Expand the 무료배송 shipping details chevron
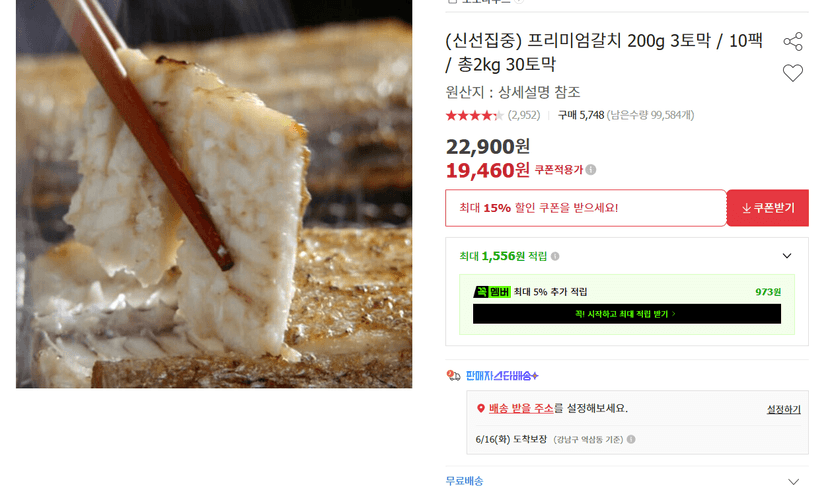Screen dimensions: 828x490 (793, 482)
